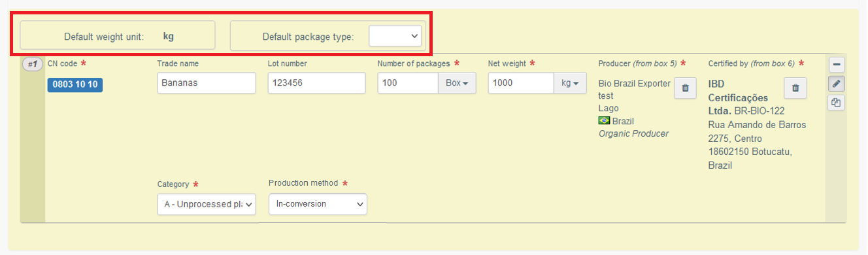Click the 0803 10 10 CN code tag
Image resolution: width=868 pixels, height=255 pixels.
[x=75, y=85]
